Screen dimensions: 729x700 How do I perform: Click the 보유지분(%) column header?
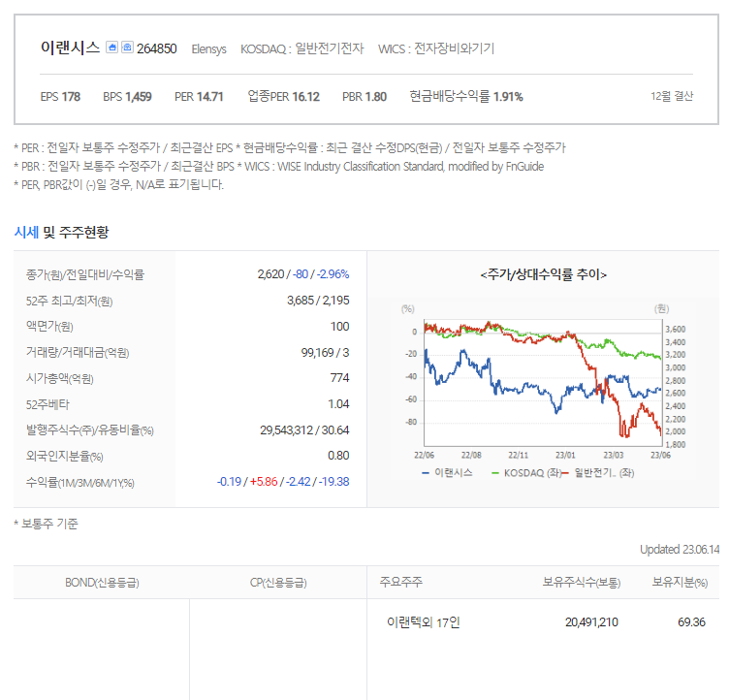[x=680, y=582]
